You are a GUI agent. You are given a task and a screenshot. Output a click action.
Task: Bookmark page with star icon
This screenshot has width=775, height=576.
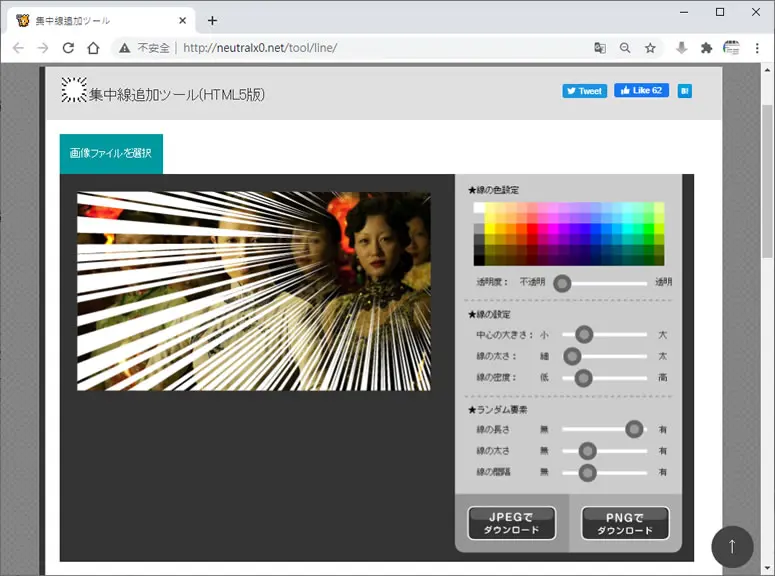click(650, 48)
